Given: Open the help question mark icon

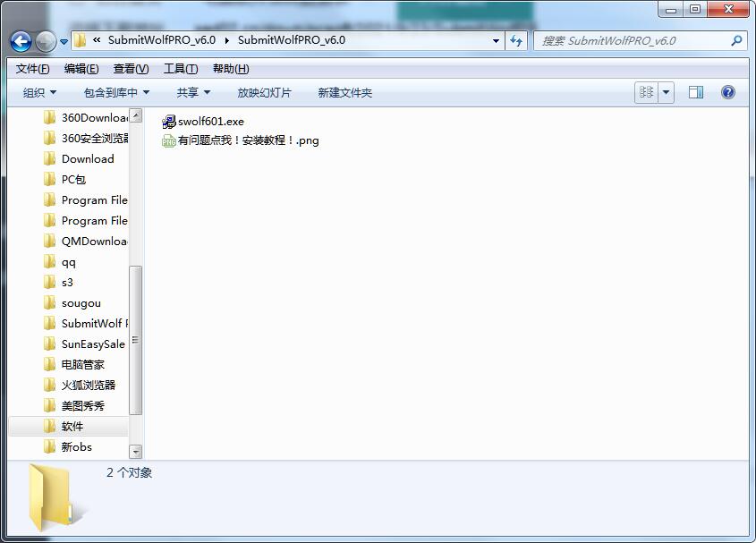Looking at the screenshot, I should point(727,92).
